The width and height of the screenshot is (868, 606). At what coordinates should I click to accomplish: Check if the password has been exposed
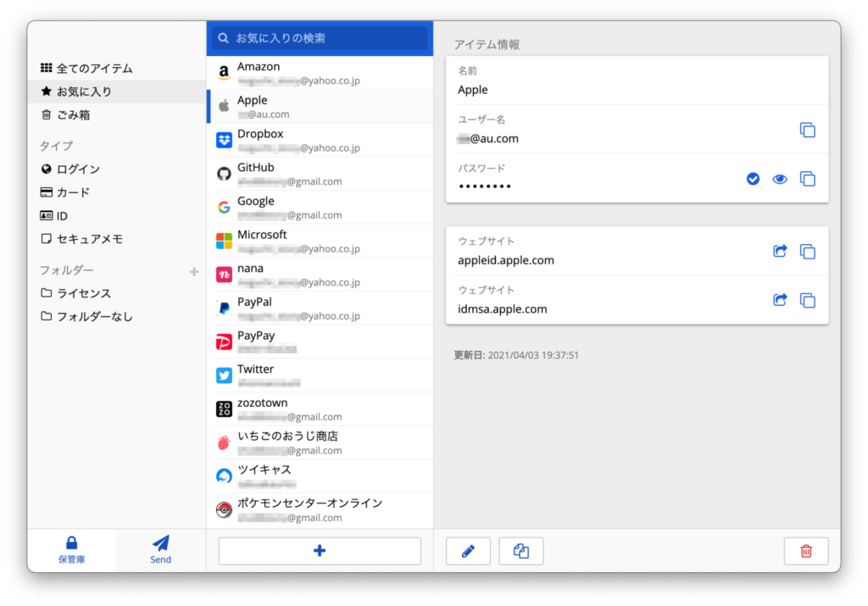click(x=753, y=179)
